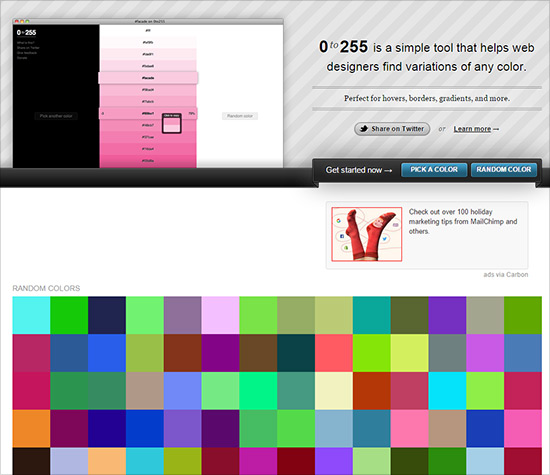Open the ads via Carbon link
The width and height of the screenshot is (550, 475).
pyautogui.click(x=505, y=275)
